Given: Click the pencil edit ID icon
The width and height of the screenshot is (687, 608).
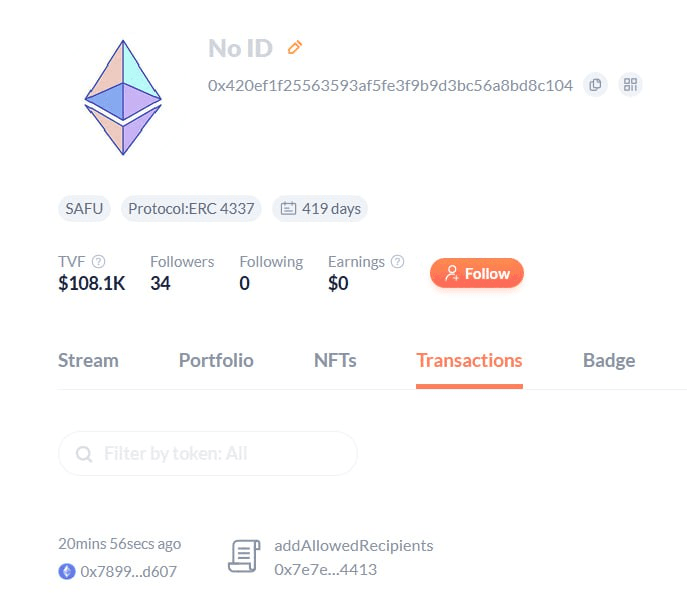Looking at the screenshot, I should (294, 47).
